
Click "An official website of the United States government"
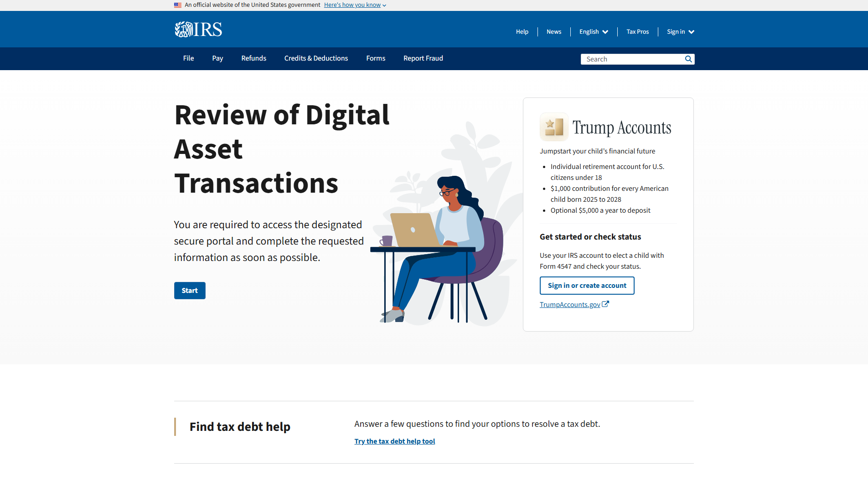253,5
